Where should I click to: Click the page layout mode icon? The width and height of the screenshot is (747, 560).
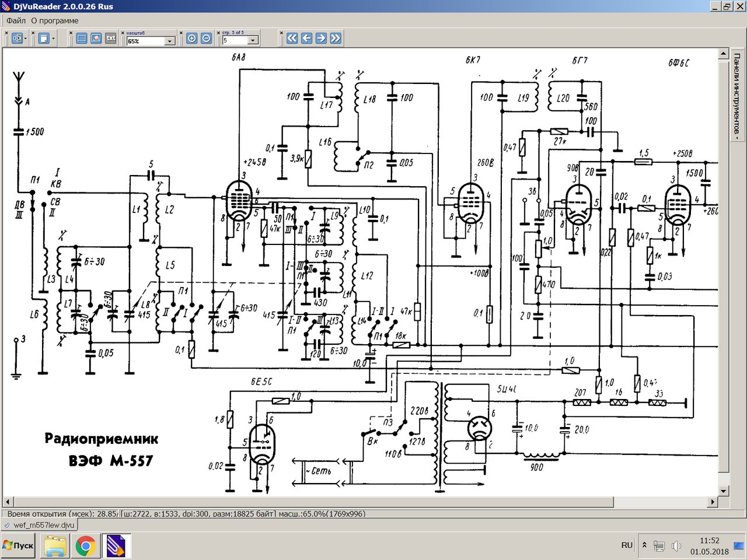point(44,38)
